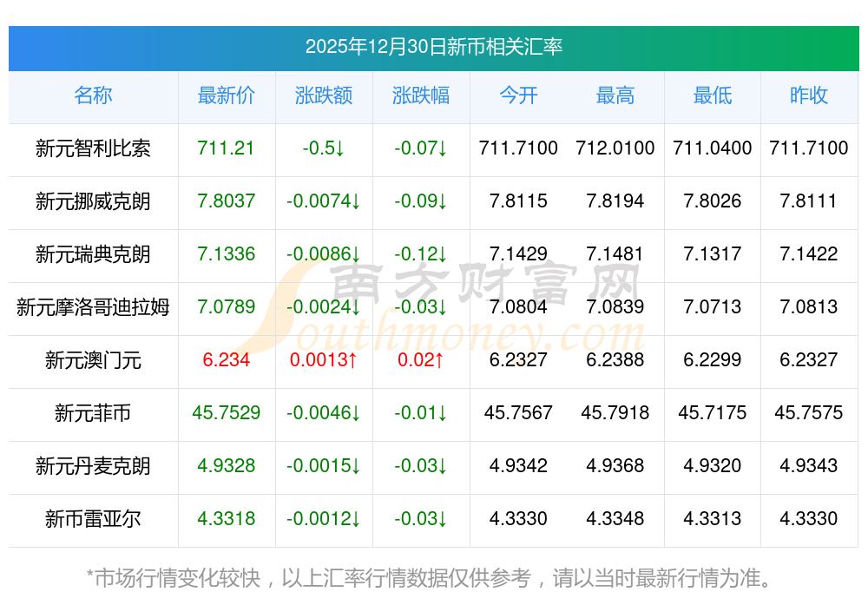Screen dimensions: 868x605
Task: Click the 今开 column header
Action: (x=518, y=95)
